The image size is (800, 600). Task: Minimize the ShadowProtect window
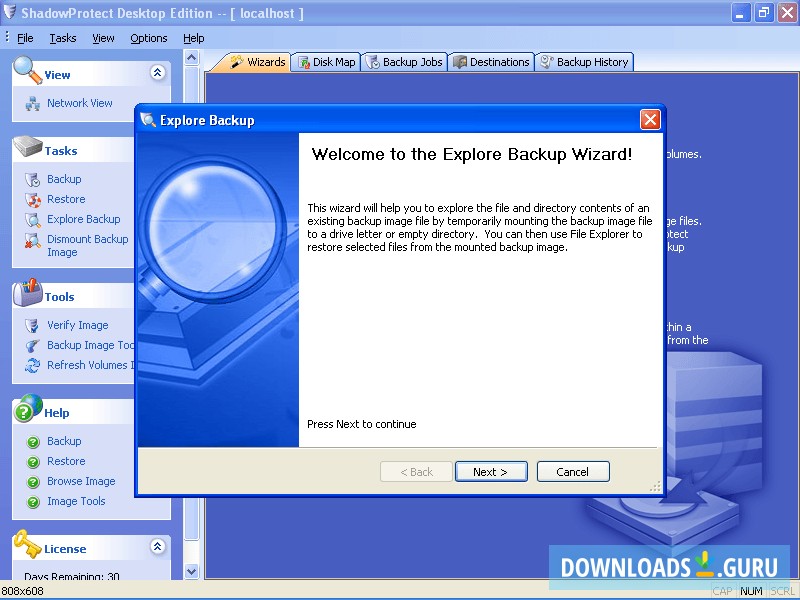point(740,13)
